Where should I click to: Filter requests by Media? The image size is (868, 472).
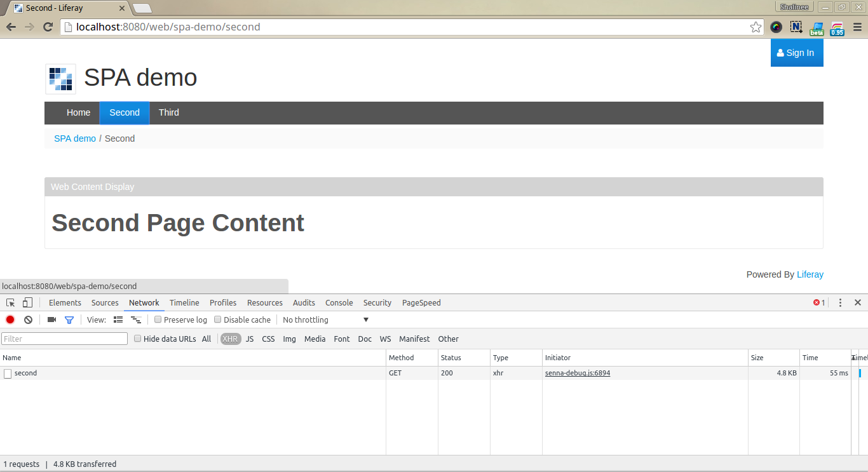315,339
